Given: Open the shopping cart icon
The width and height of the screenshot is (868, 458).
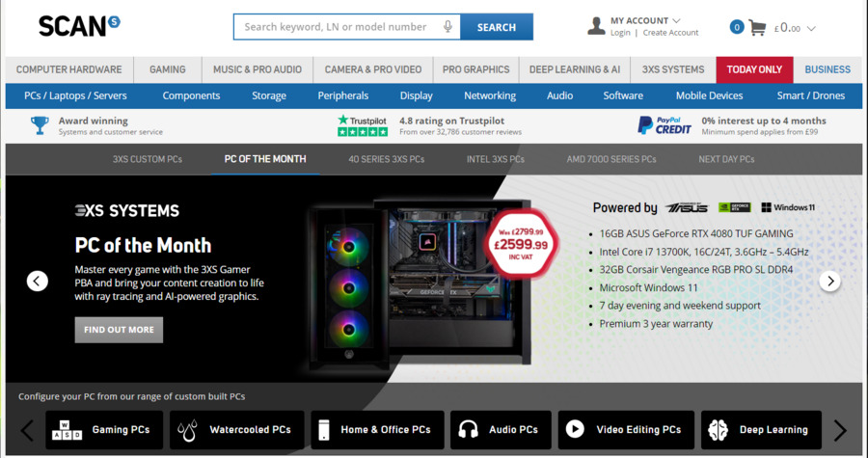Looking at the screenshot, I should tap(757, 27).
